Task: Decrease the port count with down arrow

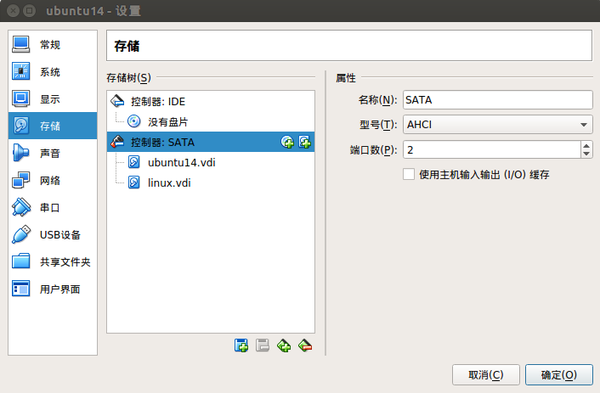Action: pyautogui.click(x=586, y=154)
